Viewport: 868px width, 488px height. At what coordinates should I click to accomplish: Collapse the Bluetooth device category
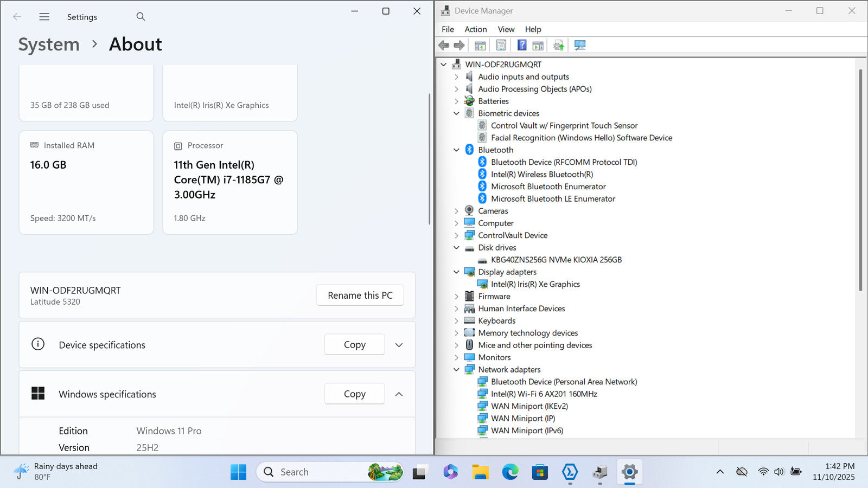click(456, 150)
